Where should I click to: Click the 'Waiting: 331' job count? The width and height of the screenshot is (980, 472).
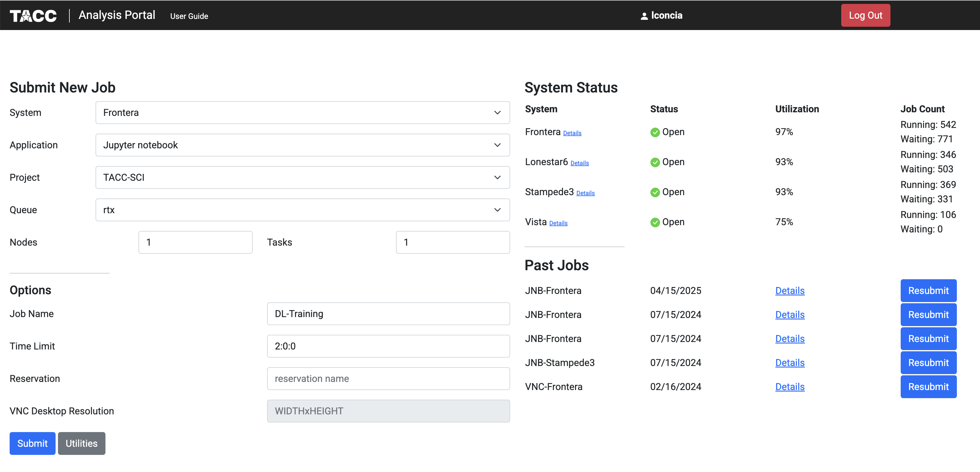(926, 199)
